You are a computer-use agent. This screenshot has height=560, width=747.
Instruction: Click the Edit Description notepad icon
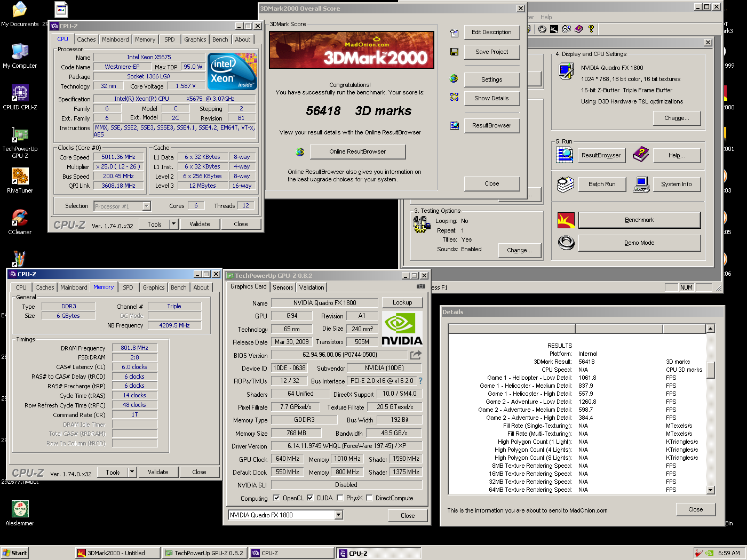point(454,33)
